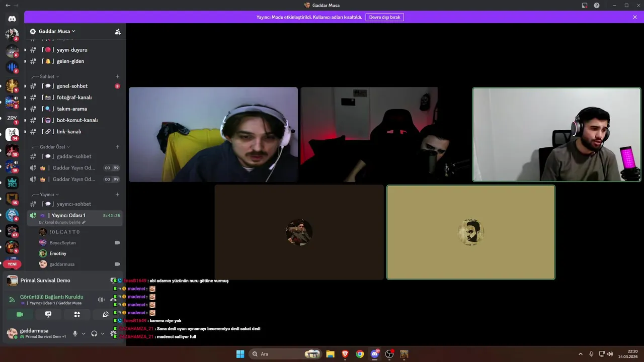Open the clock showing 22:20
Image resolution: width=644 pixels, height=362 pixels.
click(x=628, y=354)
